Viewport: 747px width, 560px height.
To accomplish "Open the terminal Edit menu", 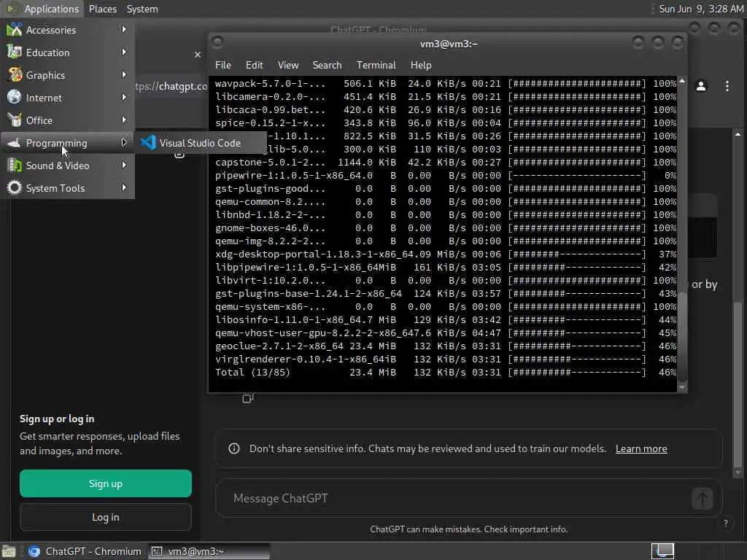I will click(254, 65).
